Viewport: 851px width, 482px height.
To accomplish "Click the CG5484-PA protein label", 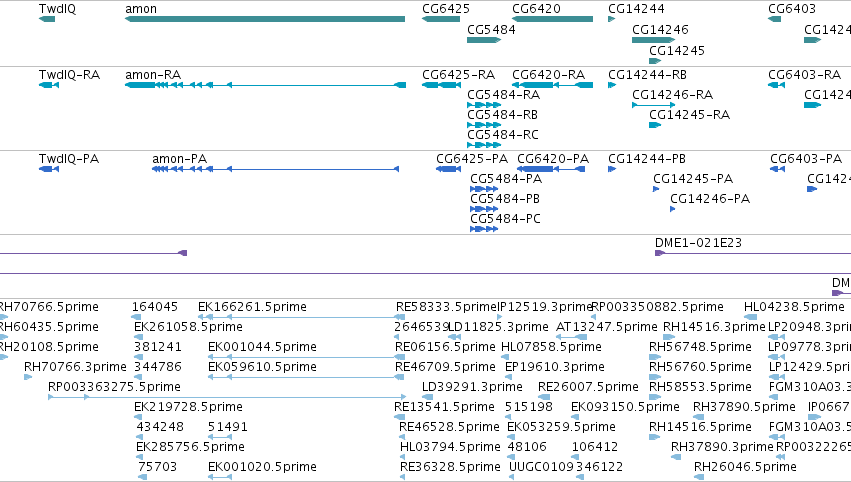I will 506,179.
